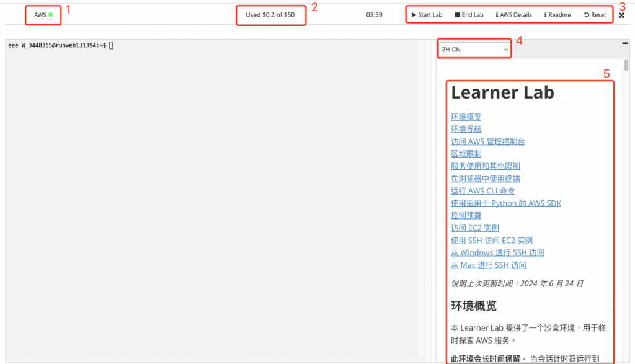Click the End Lab button
Screen dimensions: 635x364
coord(469,15)
